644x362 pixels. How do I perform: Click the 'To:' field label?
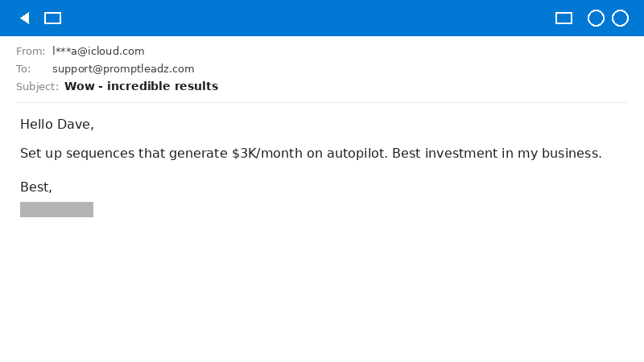tap(23, 68)
